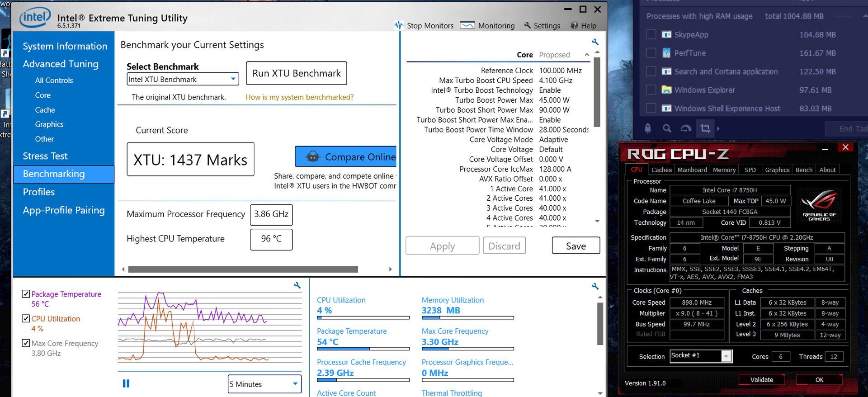Open 'How is my system benchmarked?' link

click(299, 97)
